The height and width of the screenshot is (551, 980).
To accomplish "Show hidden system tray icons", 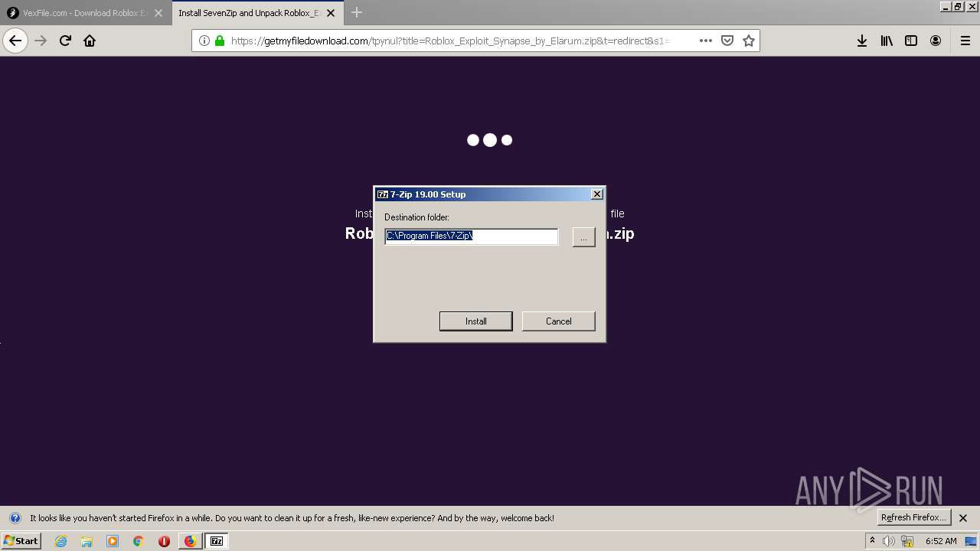I will (872, 540).
